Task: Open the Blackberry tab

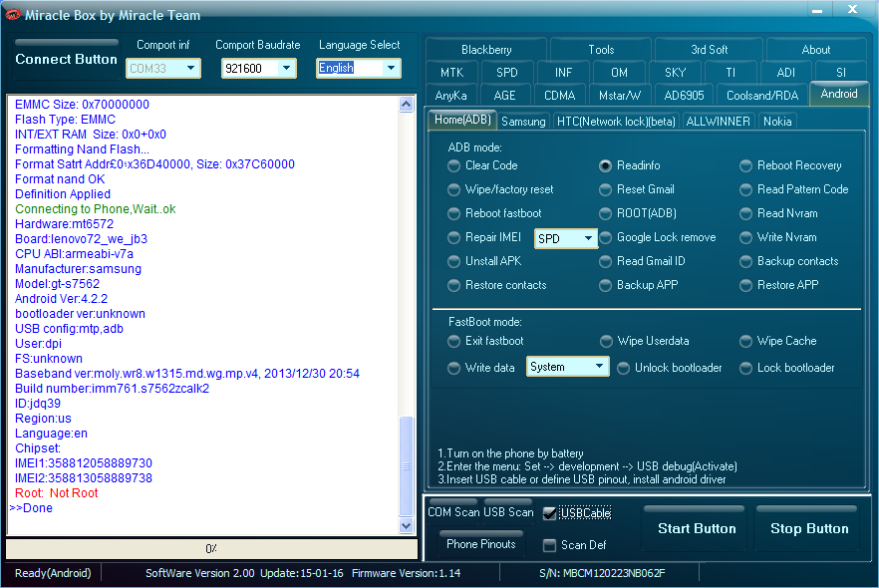Action: (486, 49)
